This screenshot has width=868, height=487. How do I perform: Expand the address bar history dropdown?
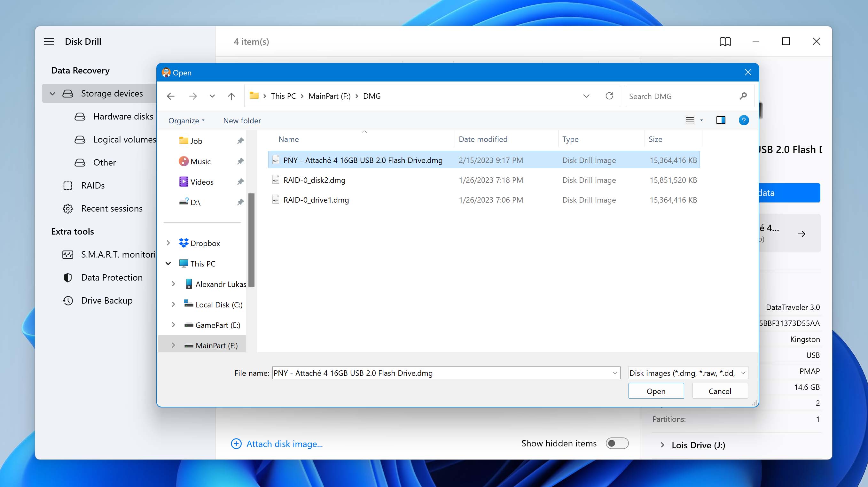(x=586, y=96)
